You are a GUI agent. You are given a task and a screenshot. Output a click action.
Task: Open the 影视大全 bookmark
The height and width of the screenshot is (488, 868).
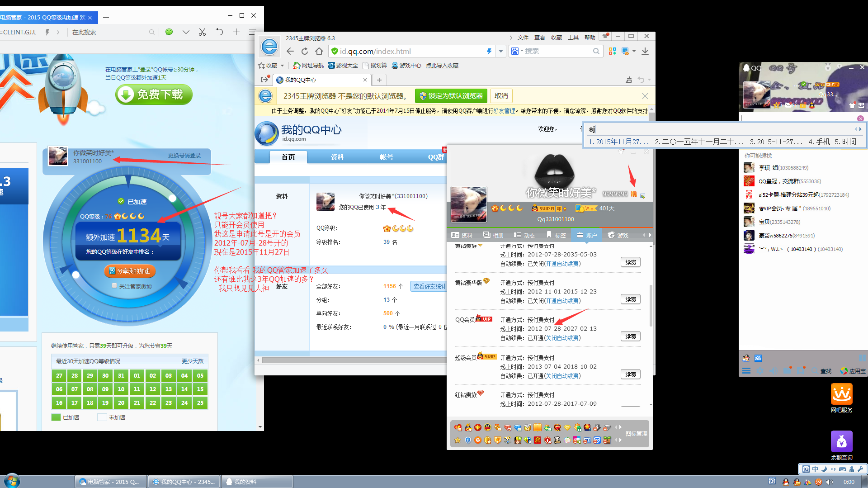[343, 66]
